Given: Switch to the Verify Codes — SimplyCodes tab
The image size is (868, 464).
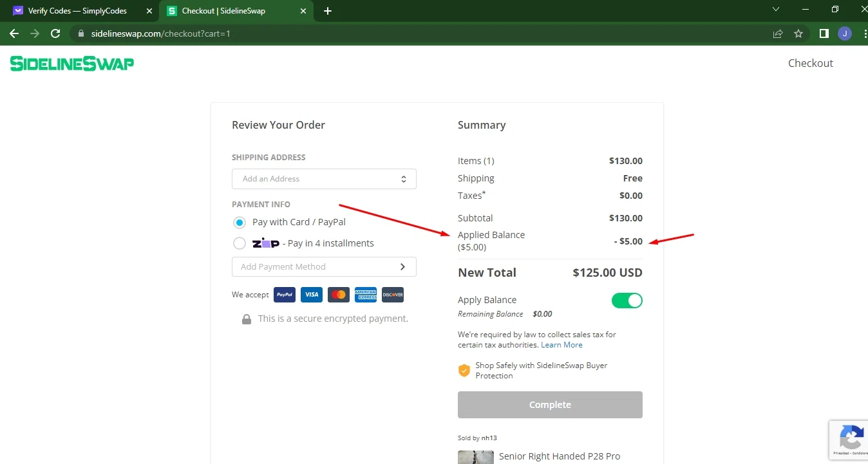Looking at the screenshot, I should [77, 11].
